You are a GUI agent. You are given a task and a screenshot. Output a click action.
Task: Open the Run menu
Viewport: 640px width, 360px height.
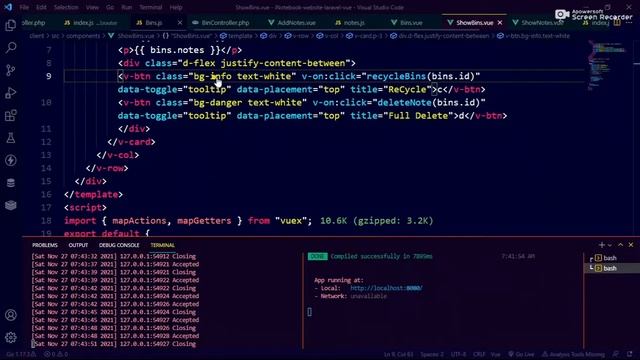pos(127,7)
